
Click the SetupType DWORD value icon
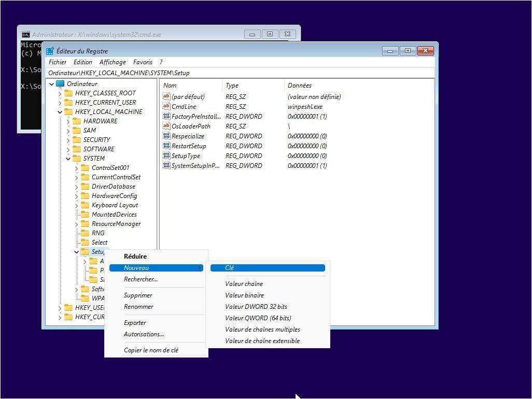click(x=166, y=155)
